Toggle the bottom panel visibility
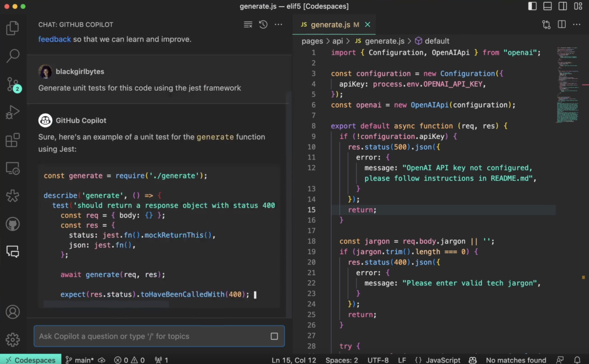Screen dimensions: 589x364 coord(548,6)
